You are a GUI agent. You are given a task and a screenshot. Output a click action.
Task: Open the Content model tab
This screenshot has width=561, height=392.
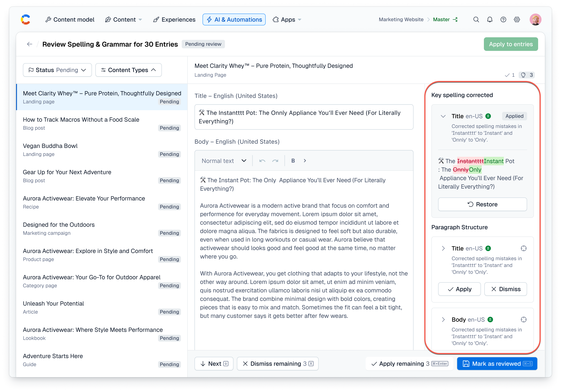[x=70, y=19]
